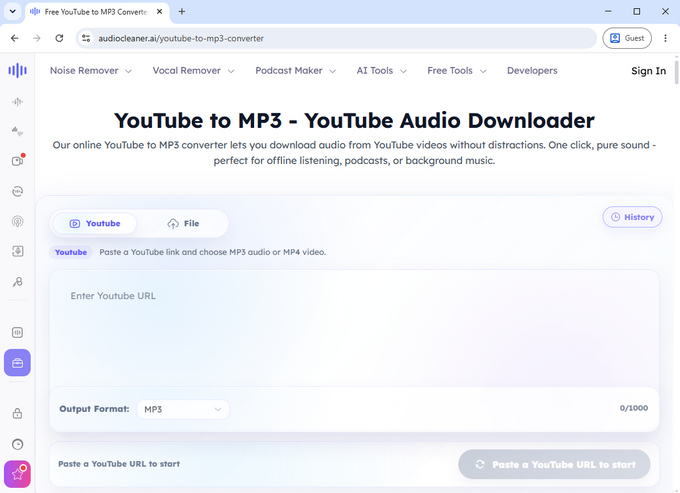The image size is (680, 493).
Task: Click the sidebar padlock icon
Action: (x=17, y=414)
